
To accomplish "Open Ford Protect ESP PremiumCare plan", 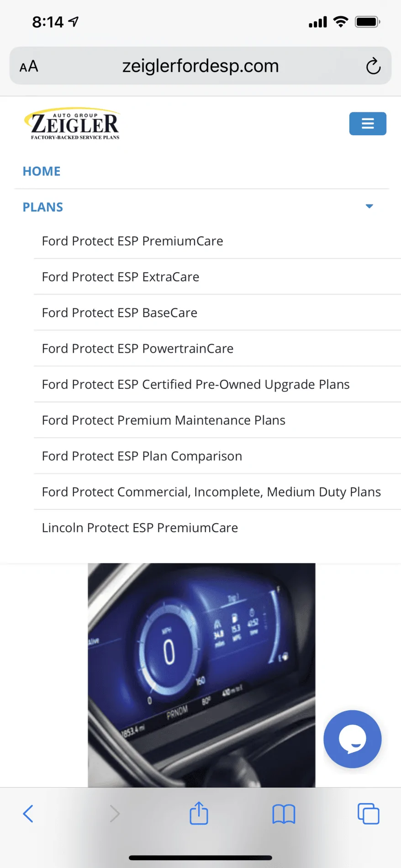I will click(132, 241).
